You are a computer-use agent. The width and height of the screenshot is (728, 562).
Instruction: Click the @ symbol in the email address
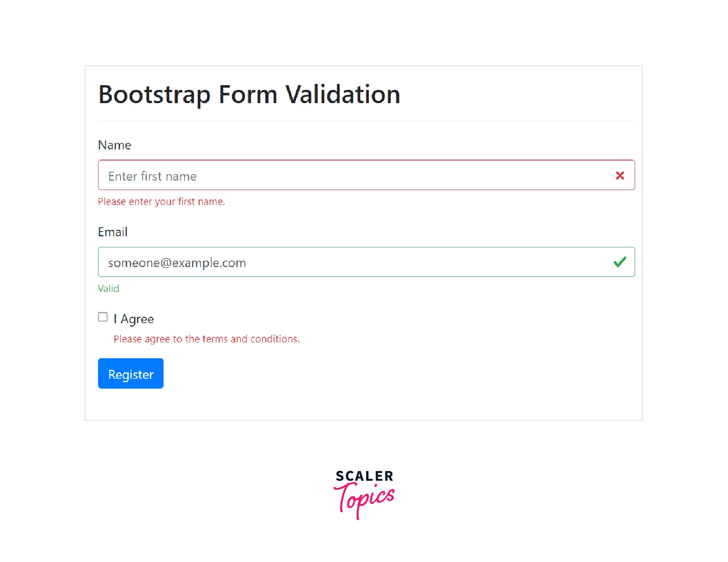pos(166,263)
